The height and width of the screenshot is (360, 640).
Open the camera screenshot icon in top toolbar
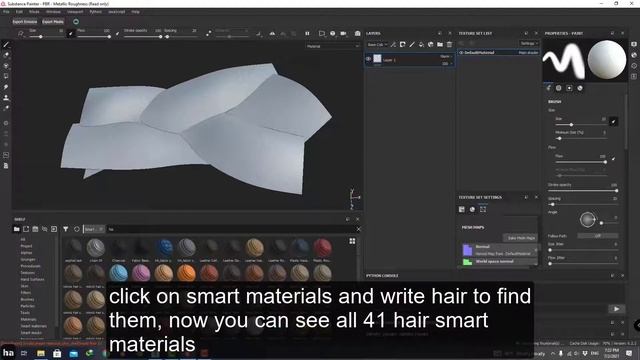click(x=358, y=33)
